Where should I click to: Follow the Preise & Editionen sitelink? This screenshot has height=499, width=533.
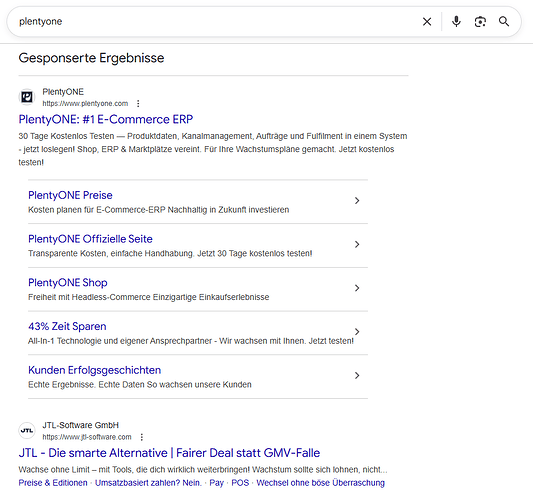[53, 483]
